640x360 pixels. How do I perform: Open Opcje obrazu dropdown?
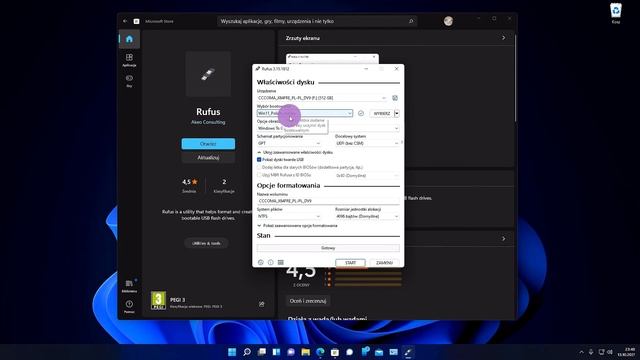click(328, 128)
